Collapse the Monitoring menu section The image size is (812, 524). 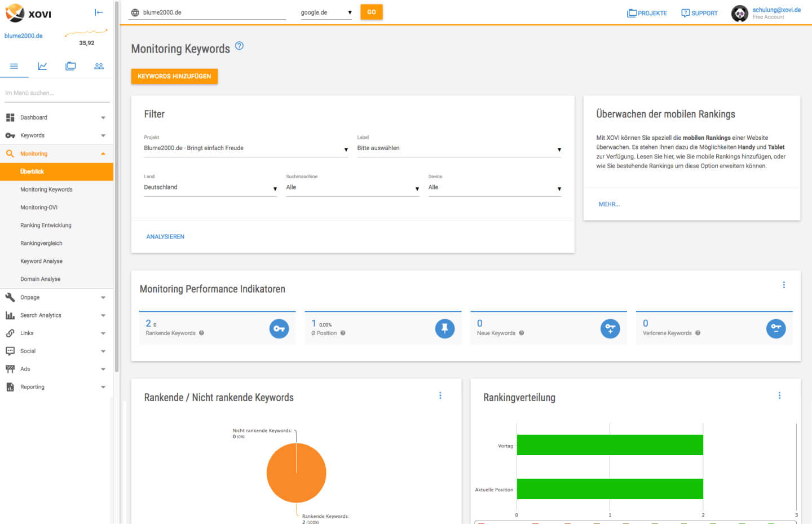click(103, 153)
